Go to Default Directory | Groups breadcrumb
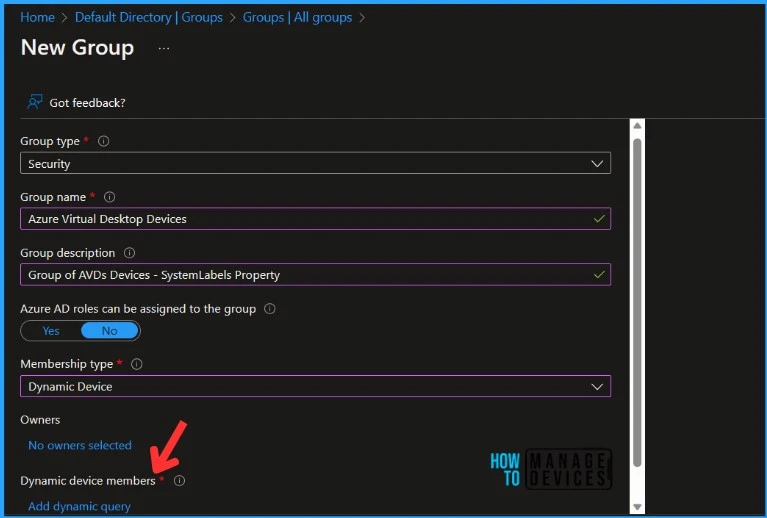The width and height of the screenshot is (767, 518). tap(149, 17)
